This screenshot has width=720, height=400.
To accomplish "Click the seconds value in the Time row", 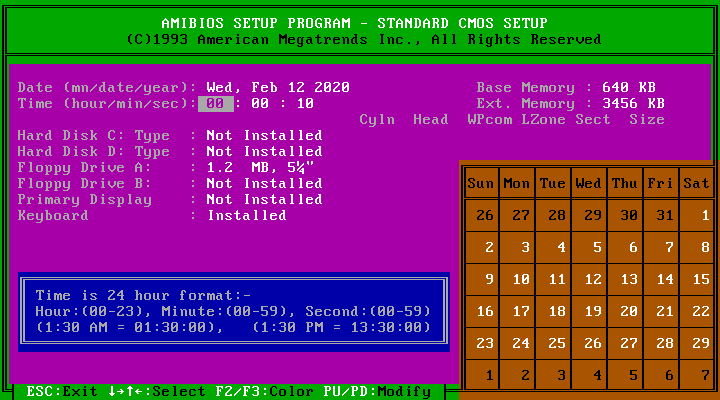I will [305, 103].
